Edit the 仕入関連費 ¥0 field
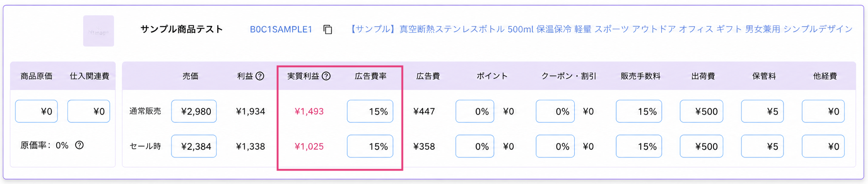 (89, 111)
